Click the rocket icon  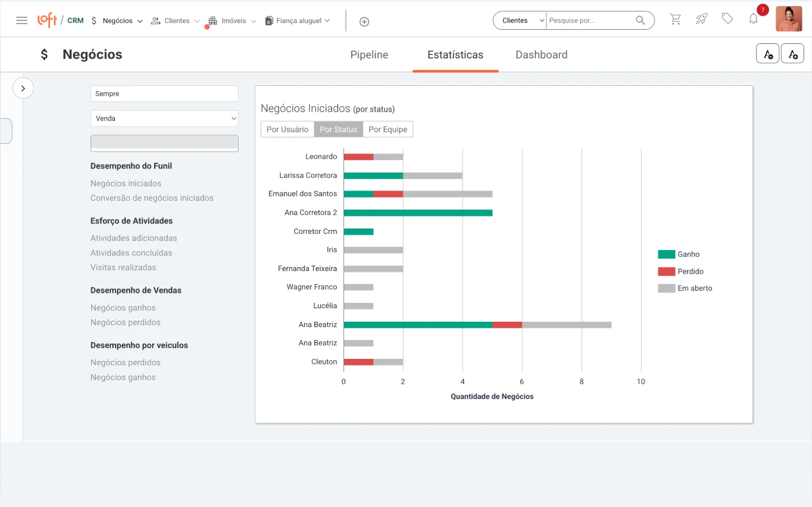(x=701, y=20)
